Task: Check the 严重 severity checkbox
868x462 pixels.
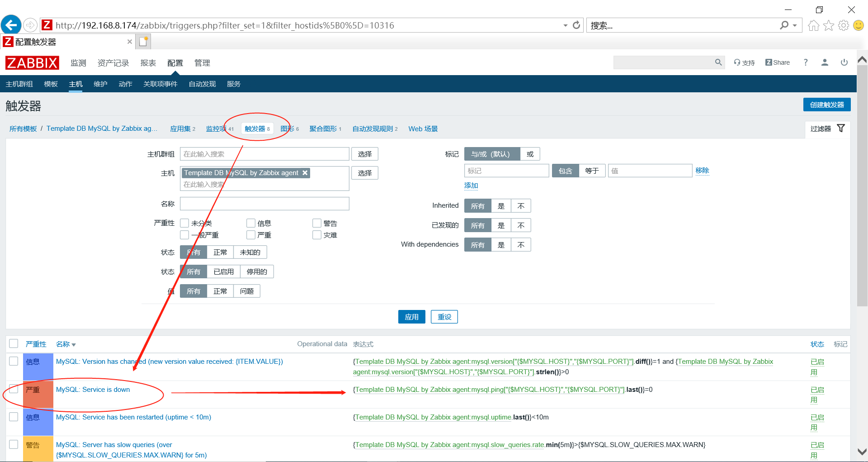Action: coord(251,235)
